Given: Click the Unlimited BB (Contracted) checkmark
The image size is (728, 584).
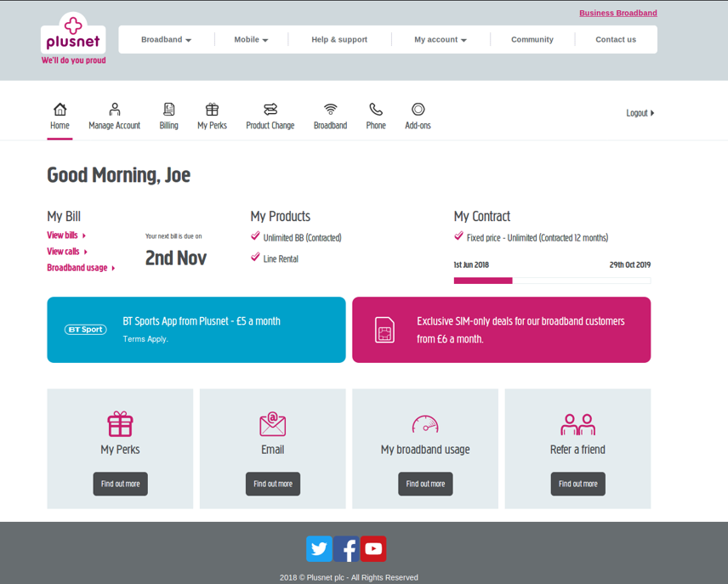Looking at the screenshot, I should [x=255, y=236].
